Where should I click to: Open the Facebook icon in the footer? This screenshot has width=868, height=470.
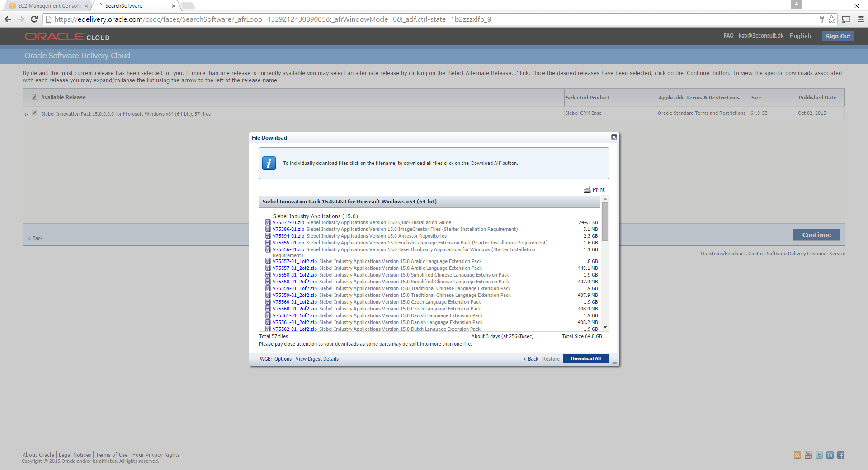tap(841, 455)
